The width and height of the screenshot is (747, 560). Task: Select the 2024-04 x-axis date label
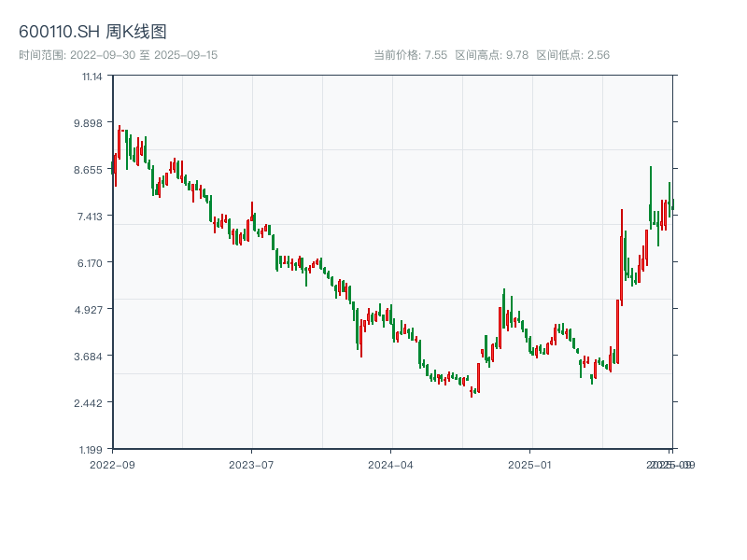(391, 464)
